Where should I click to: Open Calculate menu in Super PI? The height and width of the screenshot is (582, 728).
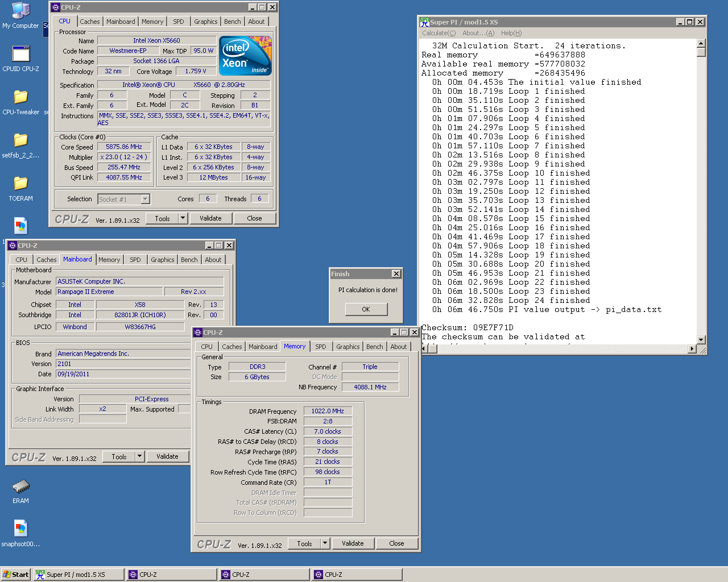439,33
